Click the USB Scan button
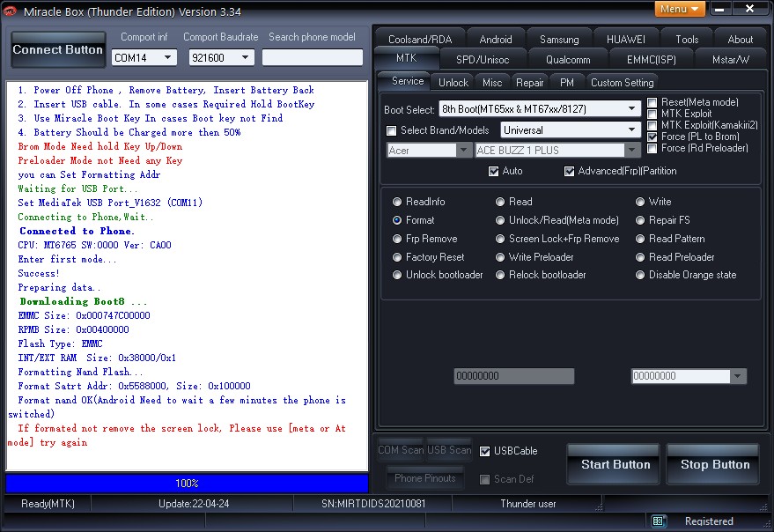774x532 pixels. [x=449, y=449]
